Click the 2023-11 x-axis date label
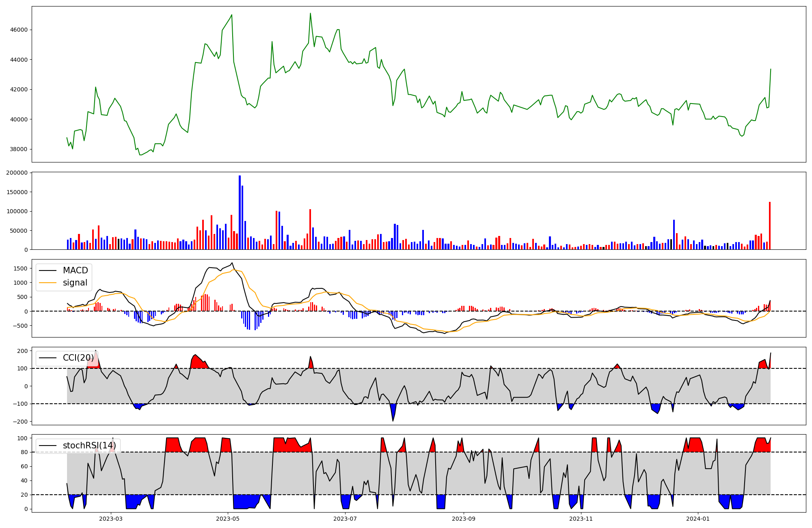This screenshot has height=528, width=812. tap(581, 518)
